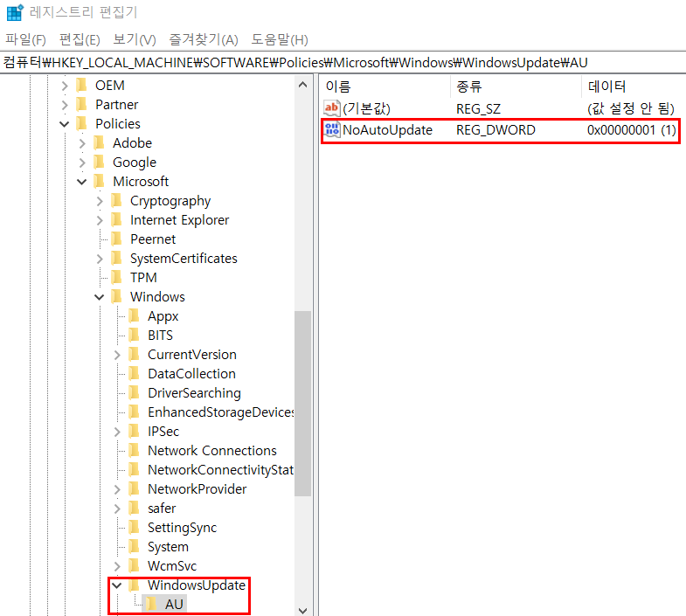Open the 편집(E) menu

pos(80,40)
